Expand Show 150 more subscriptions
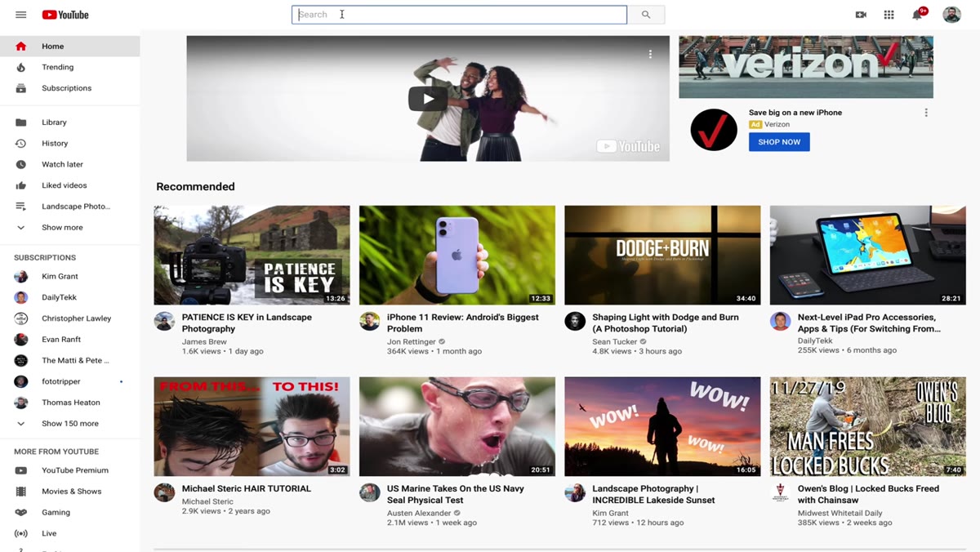 pos(70,424)
